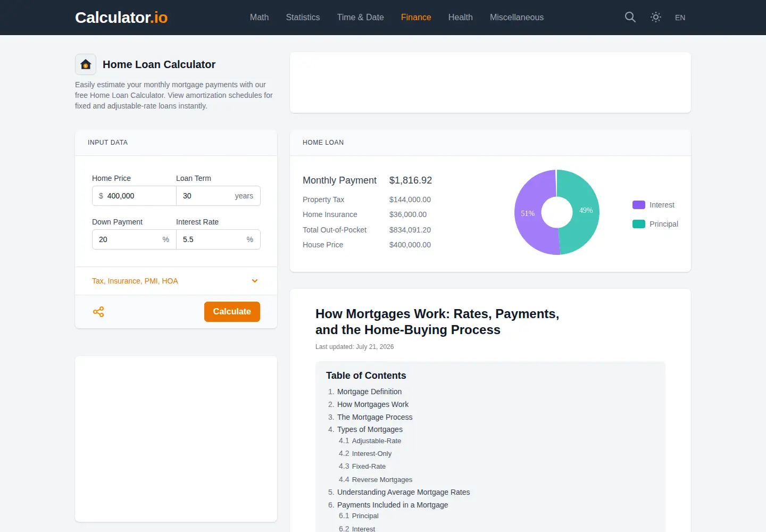Open the Health menu
Screen dimensions: 766x532
point(460,17)
